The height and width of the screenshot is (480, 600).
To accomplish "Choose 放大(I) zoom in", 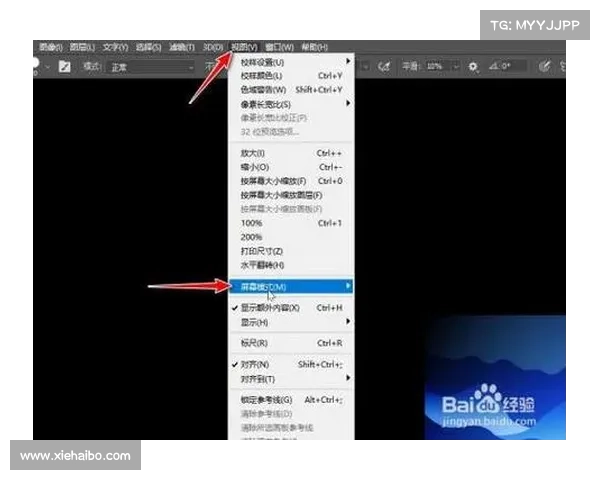I will [x=291, y=153].
